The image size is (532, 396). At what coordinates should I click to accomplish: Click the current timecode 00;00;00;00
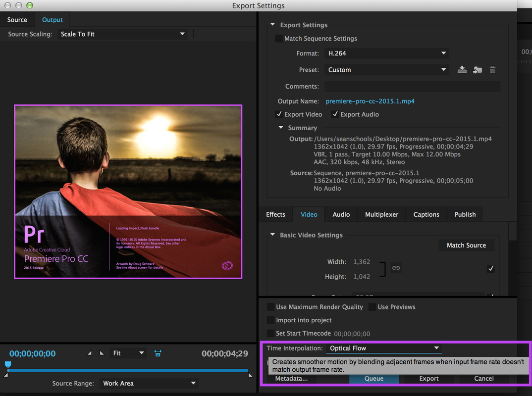32,353
